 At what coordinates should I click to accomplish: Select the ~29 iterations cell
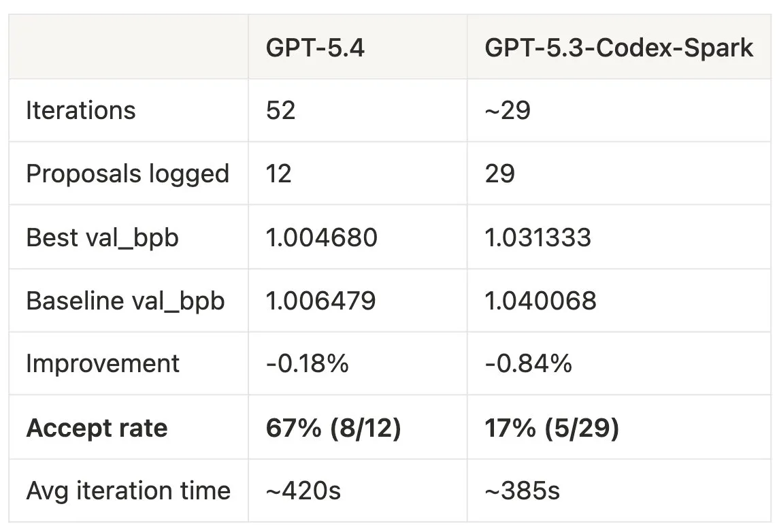pos(507,110)
